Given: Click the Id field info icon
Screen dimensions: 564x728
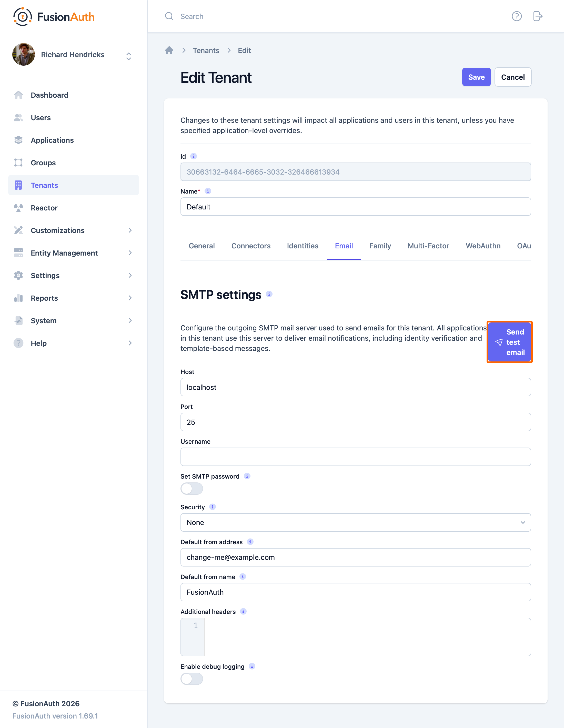Looking at the screenshot, I should click(x=193, y=156).
